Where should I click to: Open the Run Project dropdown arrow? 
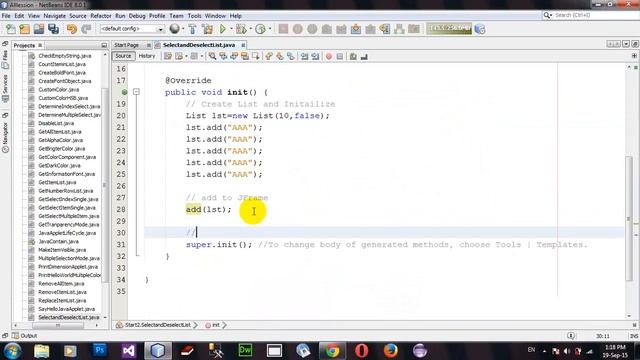pyautogui.click(x=231, y=29)
